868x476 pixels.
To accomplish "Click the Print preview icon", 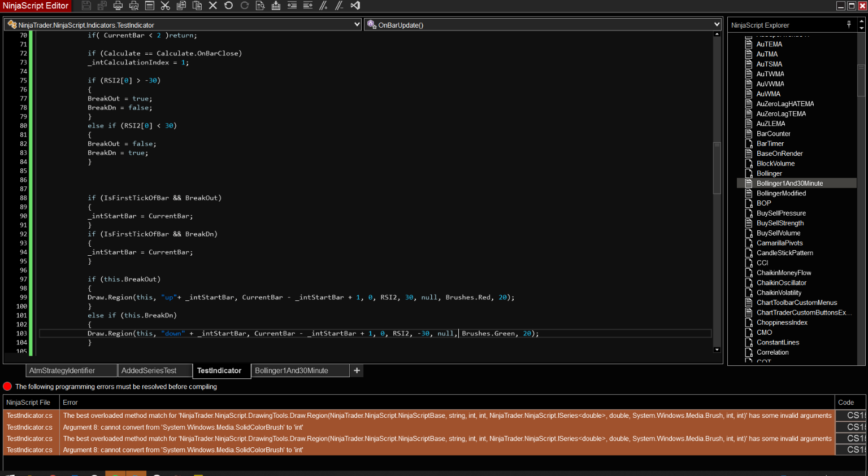I will pyautogui.click(x=134, y=6).
